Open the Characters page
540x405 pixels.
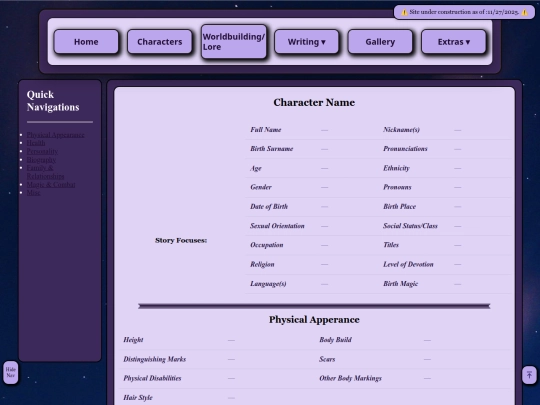[x=159, y=42]
